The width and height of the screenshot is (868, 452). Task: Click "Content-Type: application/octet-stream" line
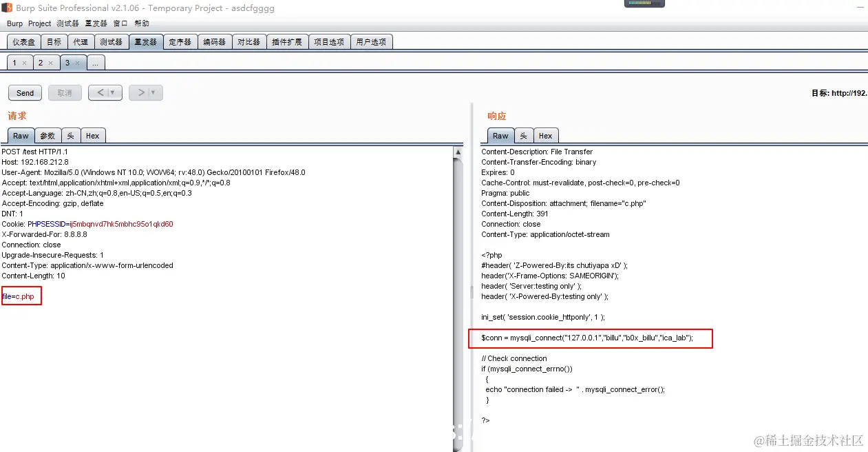[545, 234]
